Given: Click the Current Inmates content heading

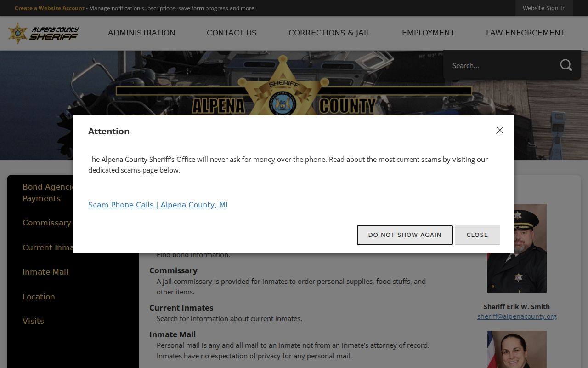Looking at the screenshot, I should (181, 308).
